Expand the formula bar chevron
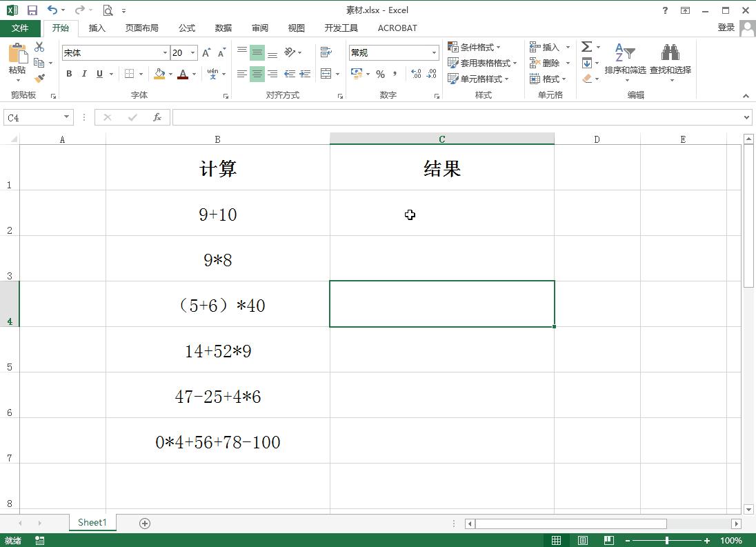756x547 pixels. tap(746, 117)
